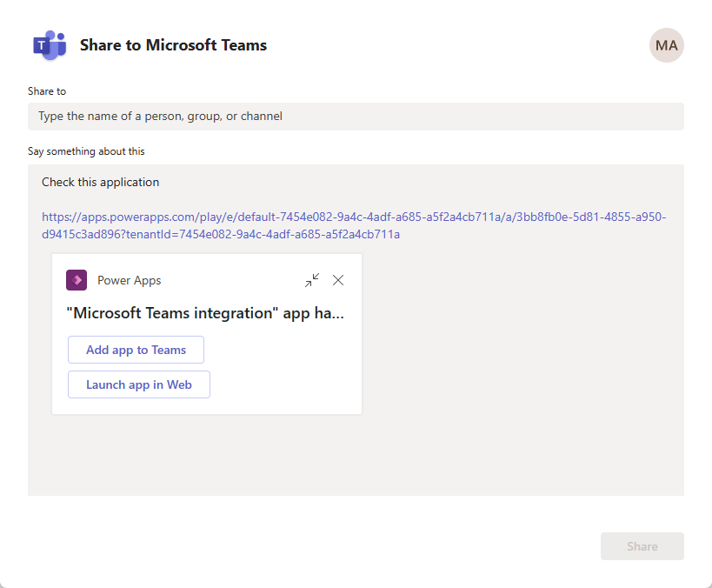The height and width of the screenshot is (588, 712).
Task: Click the 'Say something about this' label
Action: click(x=86, y=151)
